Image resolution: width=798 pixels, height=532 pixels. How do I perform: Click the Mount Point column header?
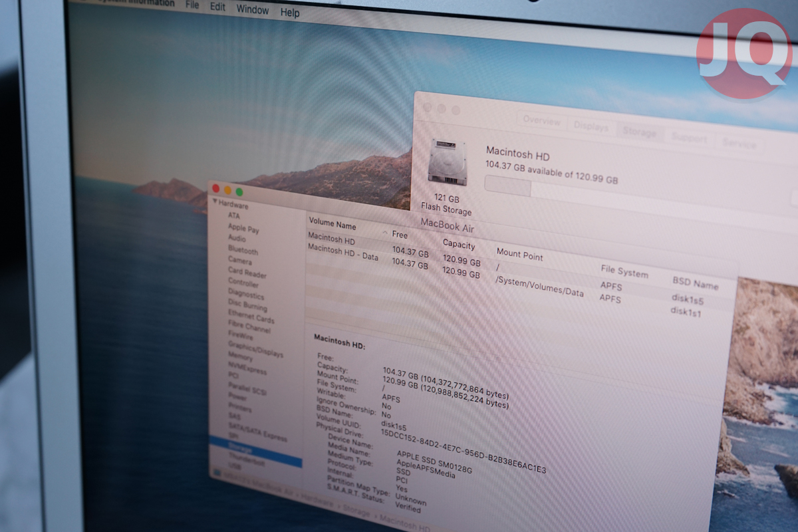point(519,254)
